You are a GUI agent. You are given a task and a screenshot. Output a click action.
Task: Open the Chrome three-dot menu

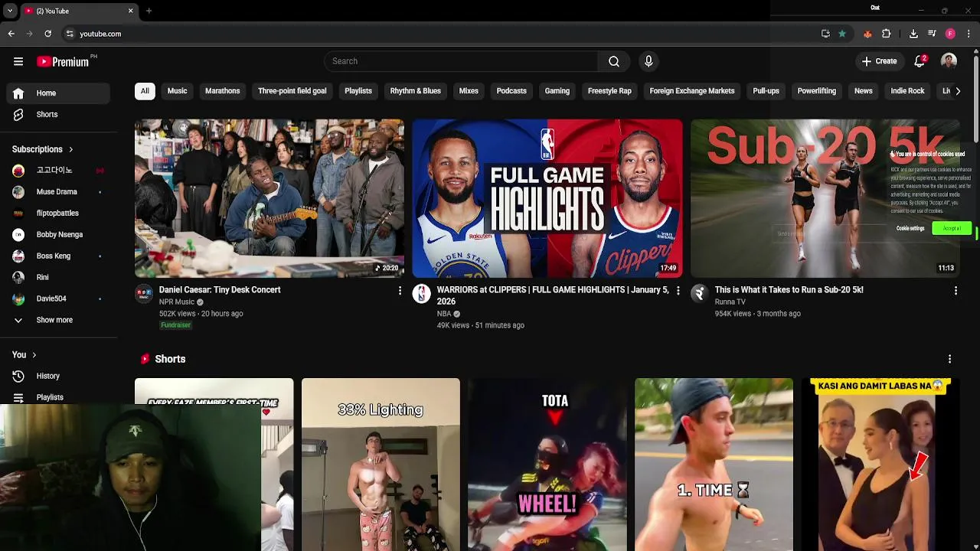point(969,34)
